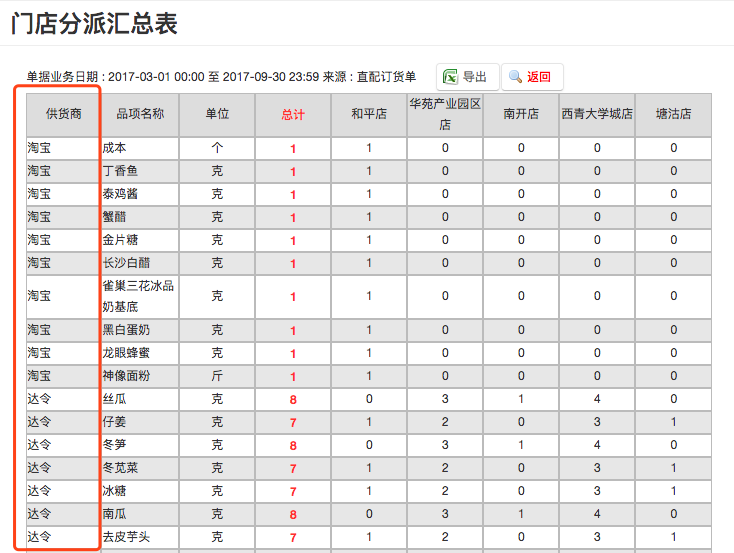Image resolution: width=734 pixels, height=553 pixels.
Task: Click 克 unit cell in 龙眼蜂蜜 row
Action: [x=217, y=353]
